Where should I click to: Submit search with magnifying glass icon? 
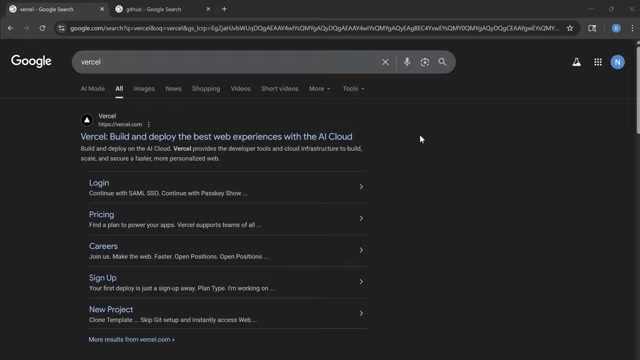[x=442, y=62]
